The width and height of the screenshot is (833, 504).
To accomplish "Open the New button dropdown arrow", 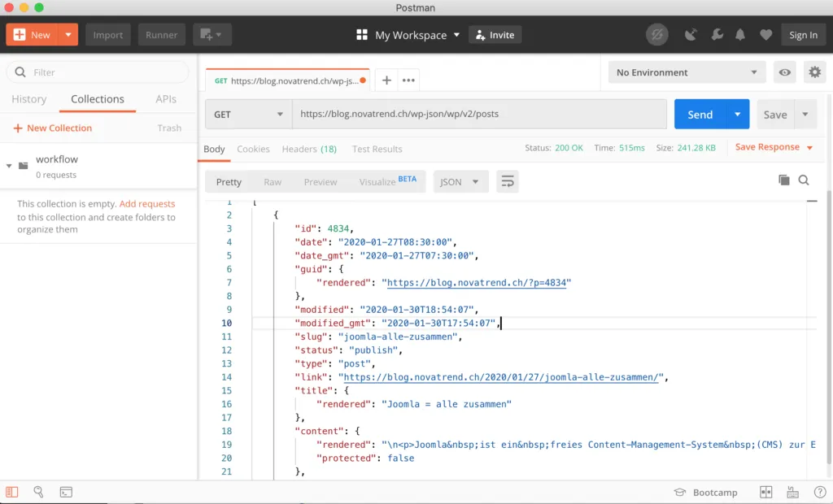I will 68,34.
